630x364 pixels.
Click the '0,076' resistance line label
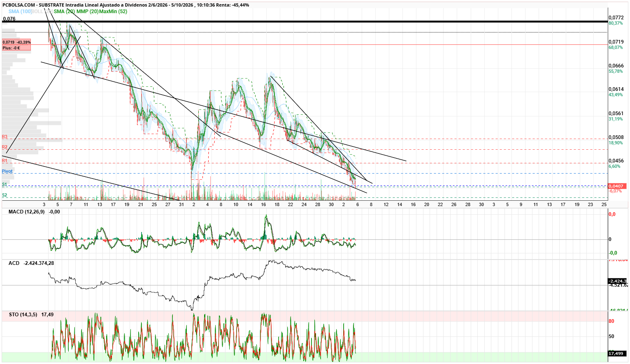pyautogui.click(x=9, y=19)
